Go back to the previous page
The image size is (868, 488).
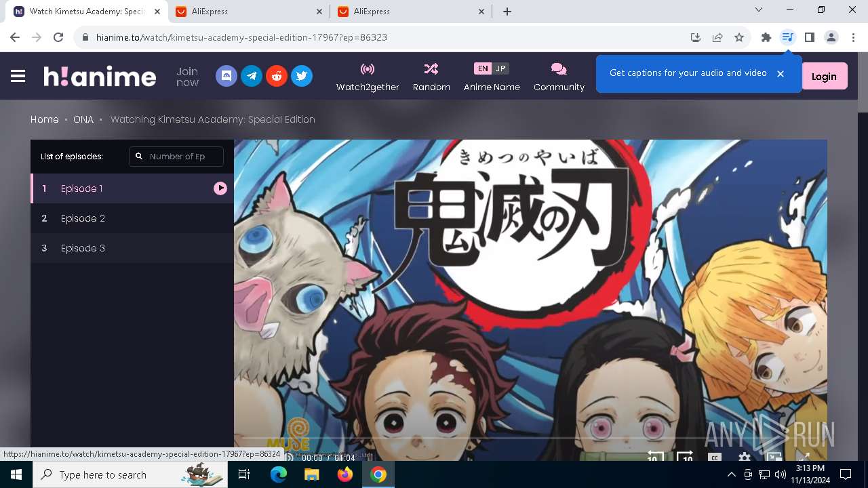click(x=15, y=37)
